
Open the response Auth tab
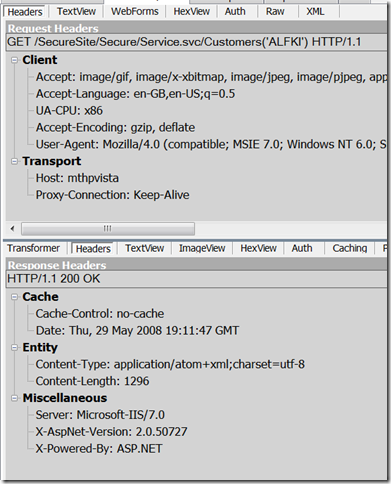pos(302,248)
